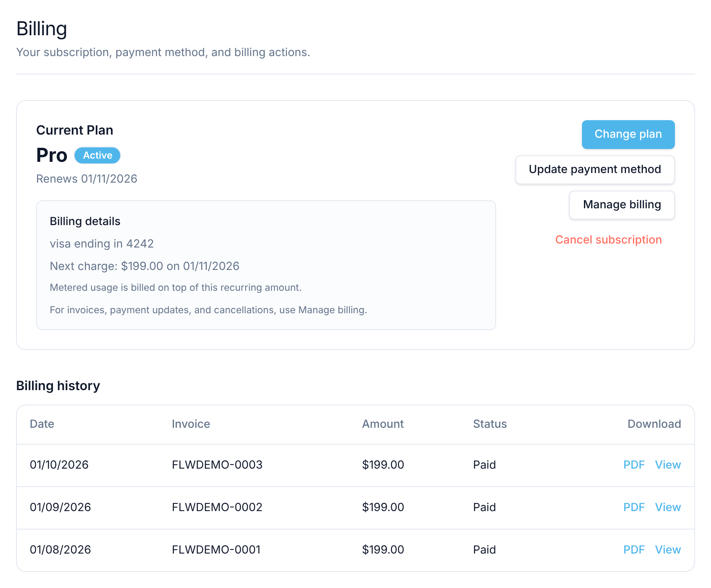The height and width of the screenshot is (588, 711).
Task: Click invoice number FLWDEMO-0001
Action: point(216,550)
